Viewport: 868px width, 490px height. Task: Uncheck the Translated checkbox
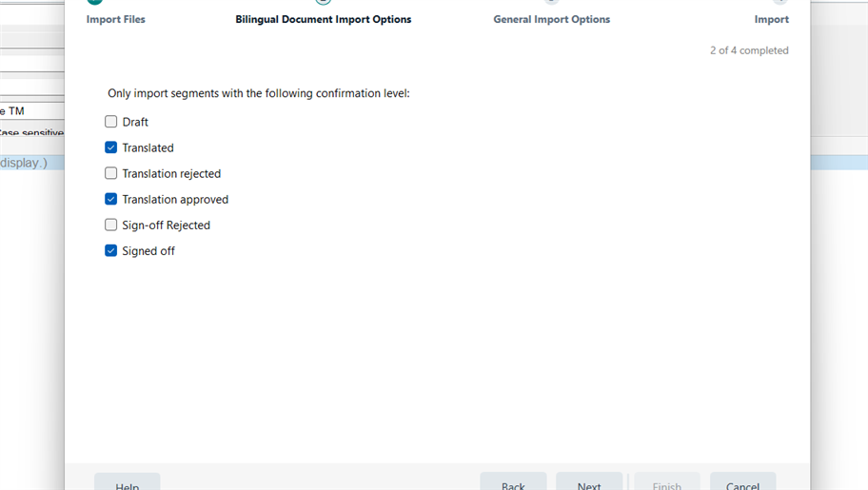(110, 147)
